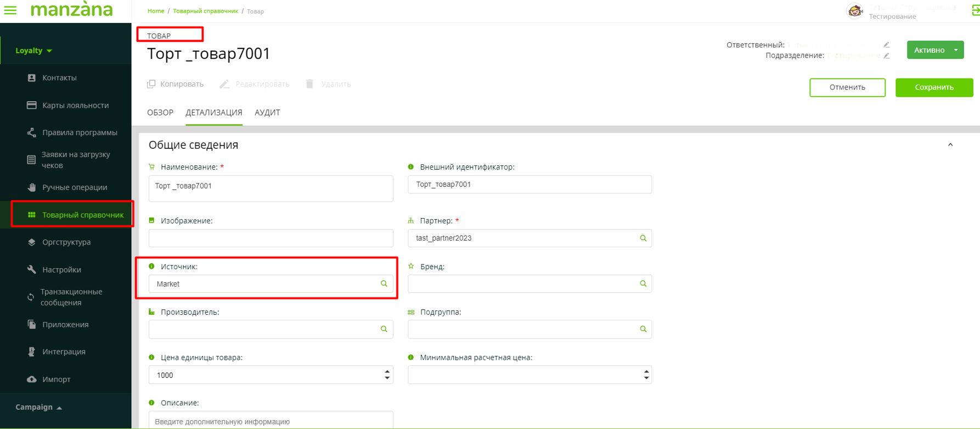Open the Аудит tab
Screen dimensions: 980x429
[x=267, y=113]
